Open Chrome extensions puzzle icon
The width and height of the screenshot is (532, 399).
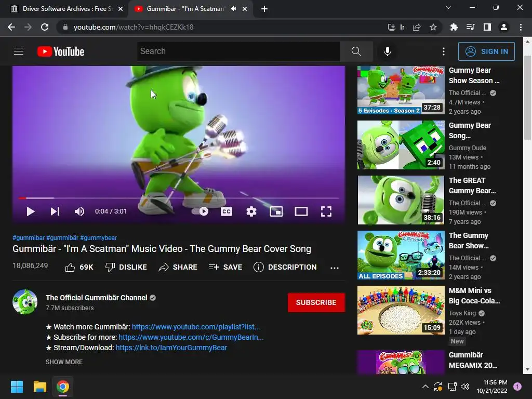click(x=454, y=27)
